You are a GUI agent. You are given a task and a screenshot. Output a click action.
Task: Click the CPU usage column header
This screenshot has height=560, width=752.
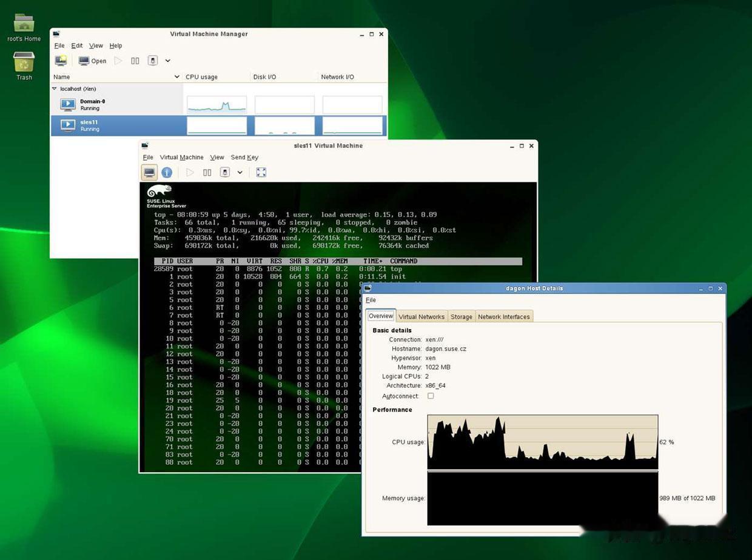click(201, 77)
